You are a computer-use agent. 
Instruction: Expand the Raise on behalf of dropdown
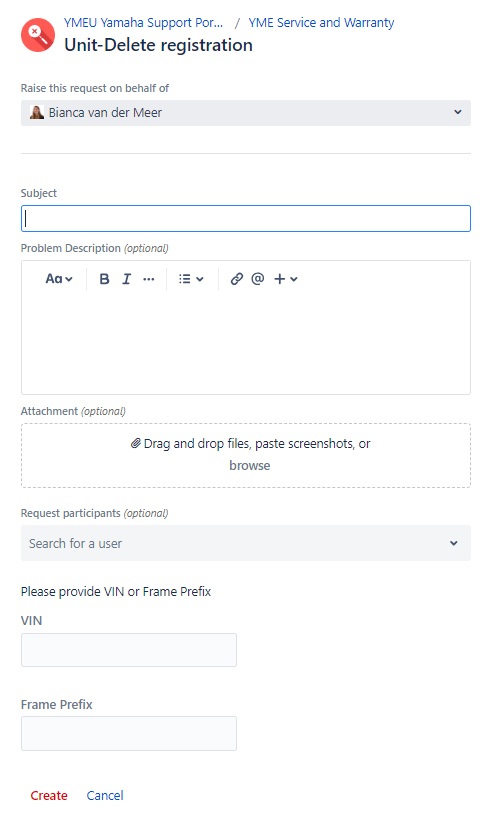[246, 112]
